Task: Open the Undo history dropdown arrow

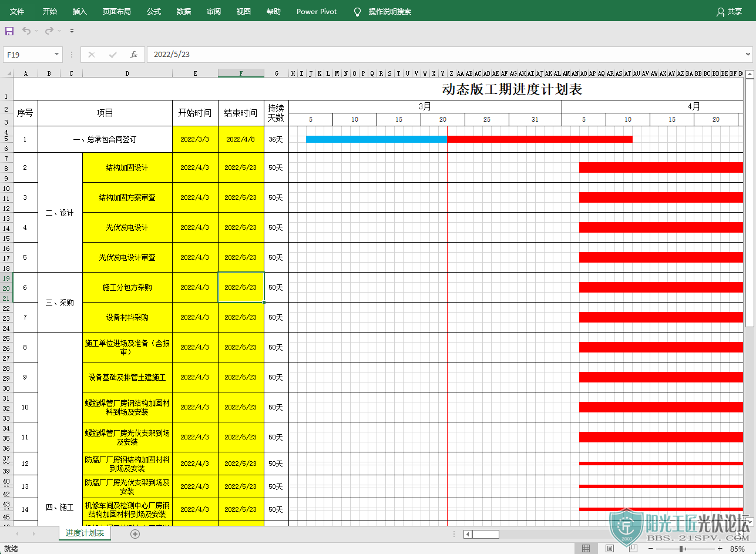Action: tap(36, 31)
